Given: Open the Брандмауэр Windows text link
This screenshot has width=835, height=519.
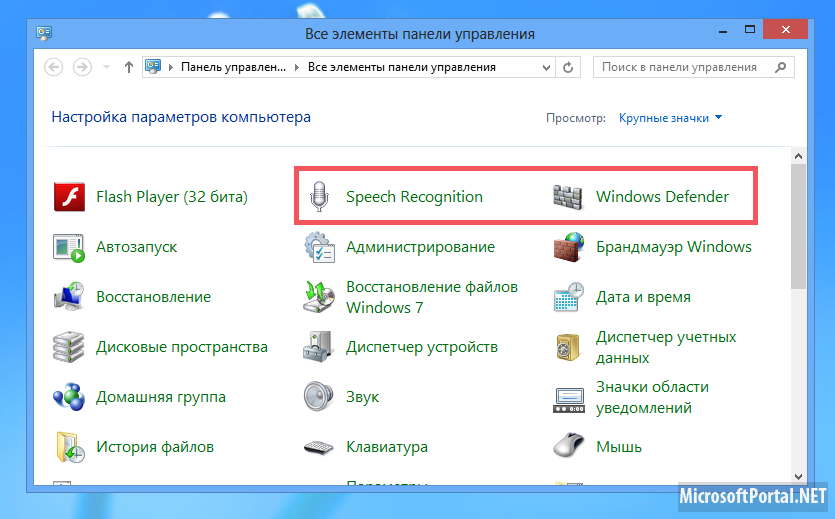Looking at the screenshot, I should 674,247.
